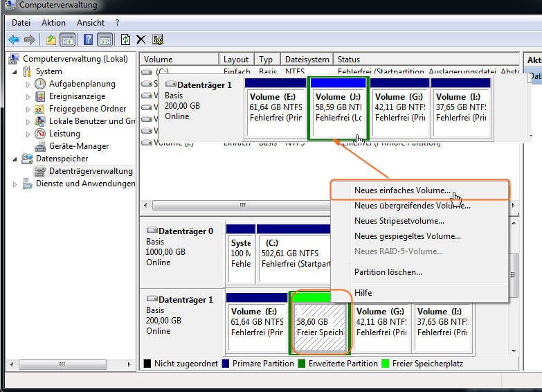This screenshot has width=542, height=392.
Task: Sort by the Status column header
Action: pos(426,59)
